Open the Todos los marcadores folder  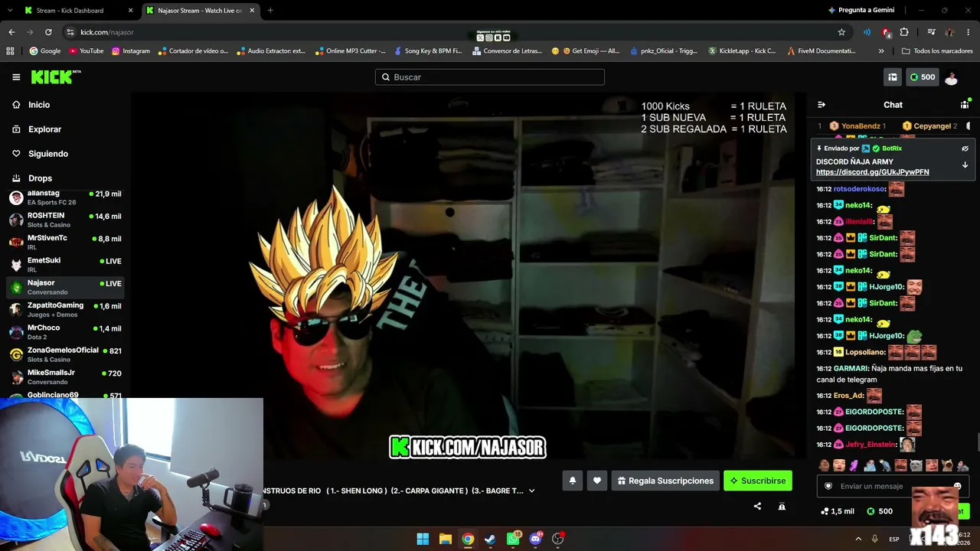(936, 51)
